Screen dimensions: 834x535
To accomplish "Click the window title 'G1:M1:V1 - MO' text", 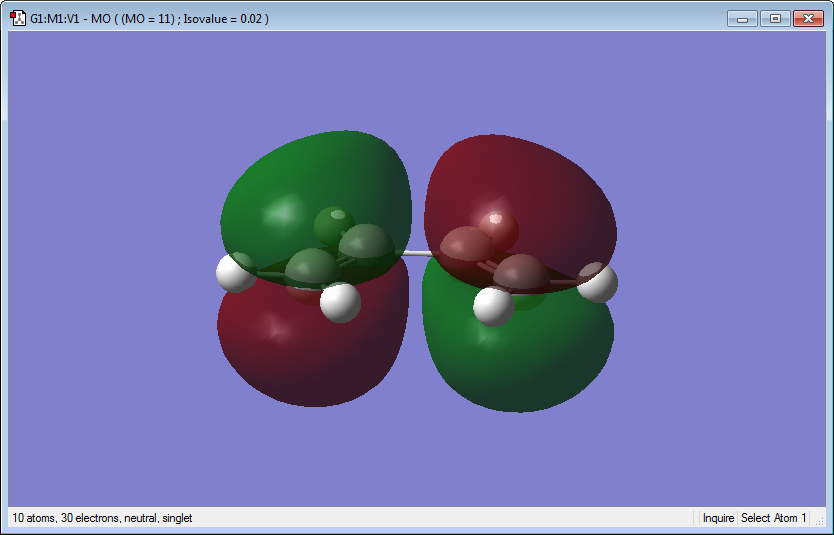I will 70,19.
